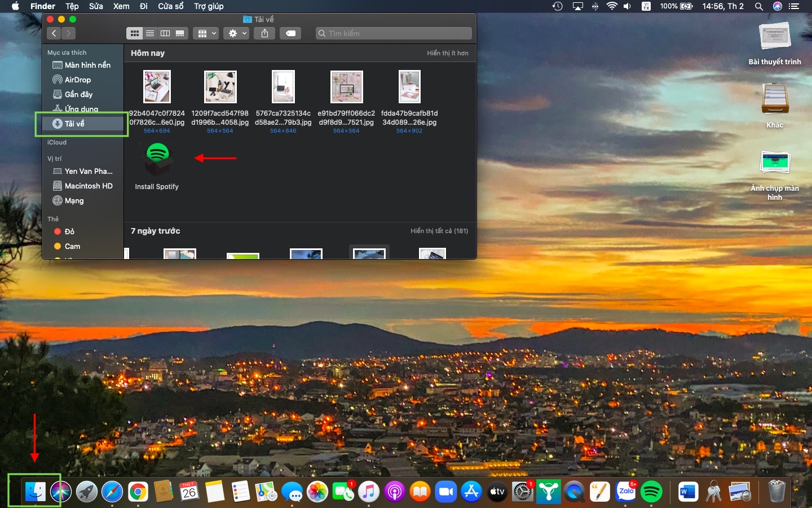The width and height of the screenshot is (812, 508).
Task: Select Gần đây in the sidebar
Action: [x=83, y=94]
